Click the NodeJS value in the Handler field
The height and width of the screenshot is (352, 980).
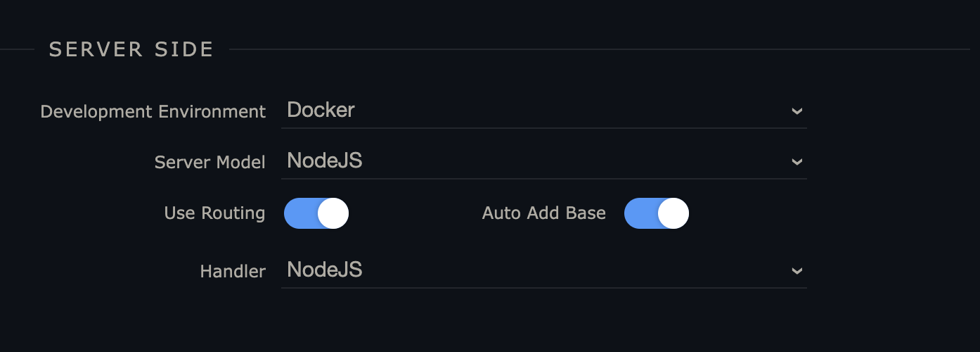325,270
